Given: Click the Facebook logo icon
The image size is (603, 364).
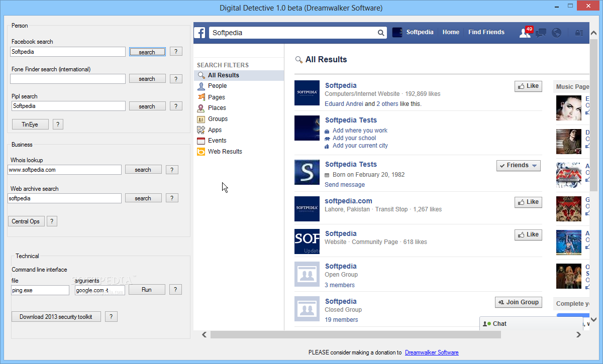Looking at the screenshot, I should tap(200, 33).
